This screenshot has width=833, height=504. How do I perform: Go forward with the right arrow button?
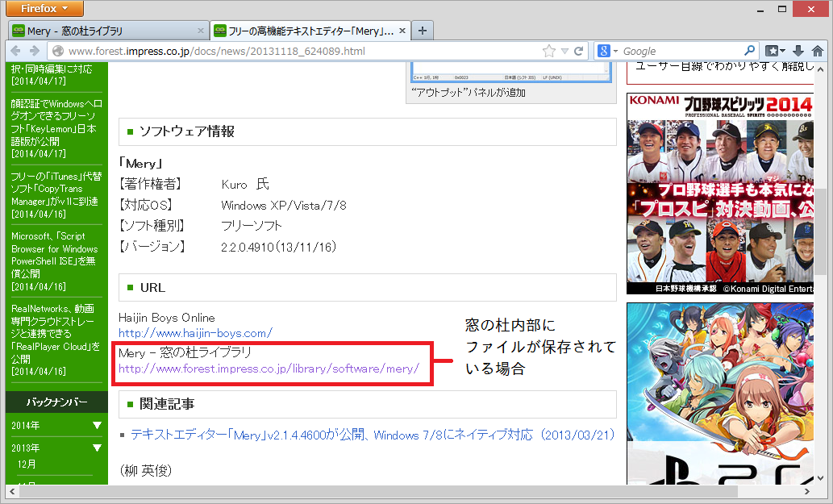(35, 51)
